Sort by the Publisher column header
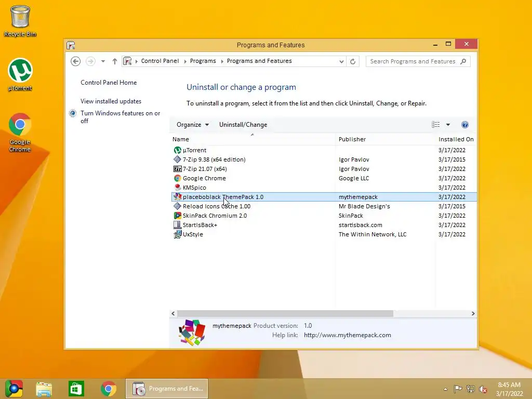The image size is (532, 399). [x=385, y=139]
